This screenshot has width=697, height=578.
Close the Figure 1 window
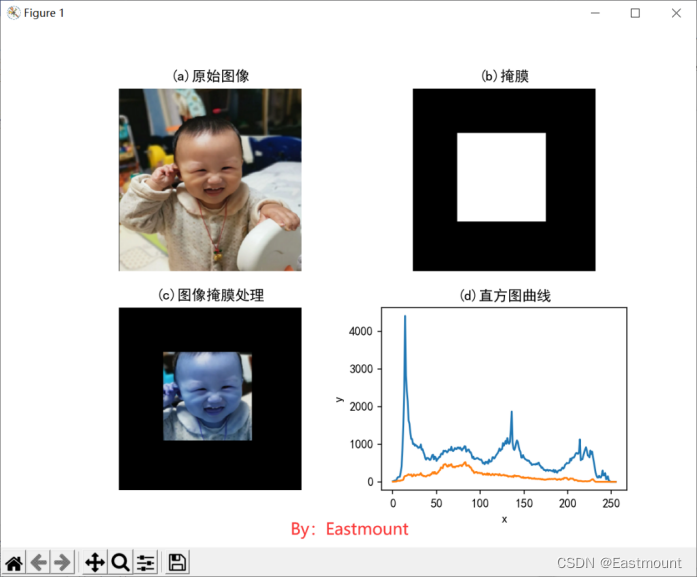(676, 13)
